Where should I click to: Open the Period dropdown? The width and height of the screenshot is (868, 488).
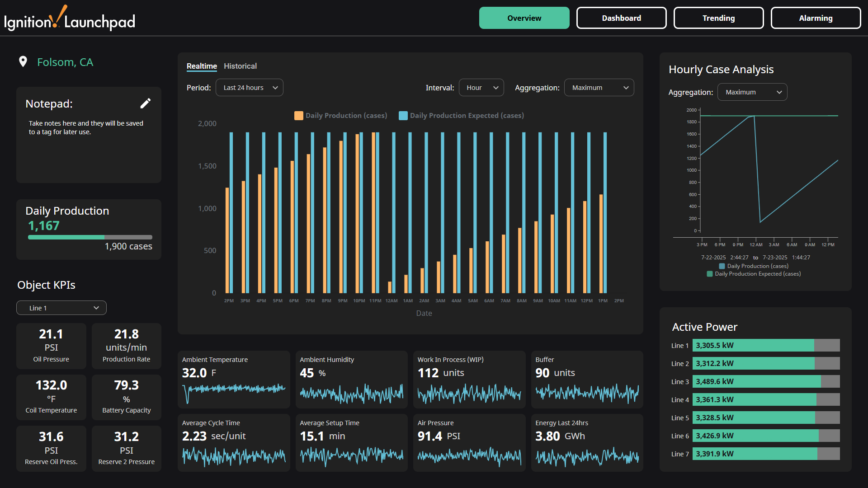pyautogui.click(x=250, y=88)
